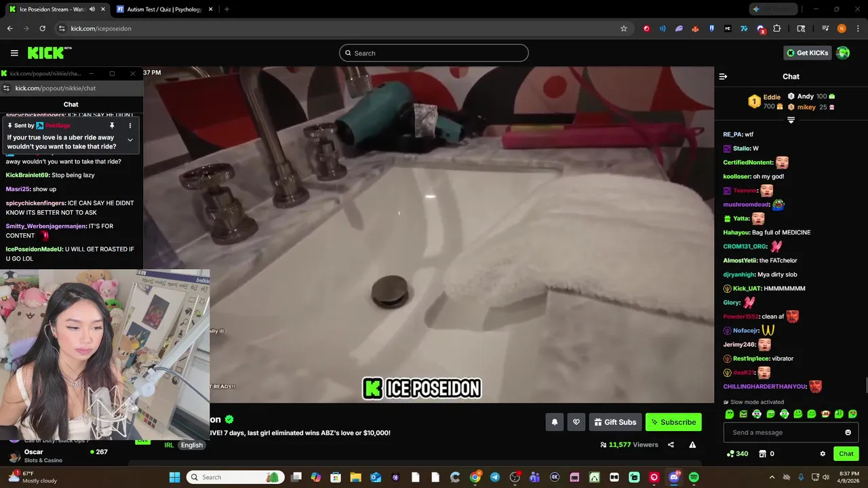Open File Explorer from the taskbar
868x488 pixels.
[355, 477]
